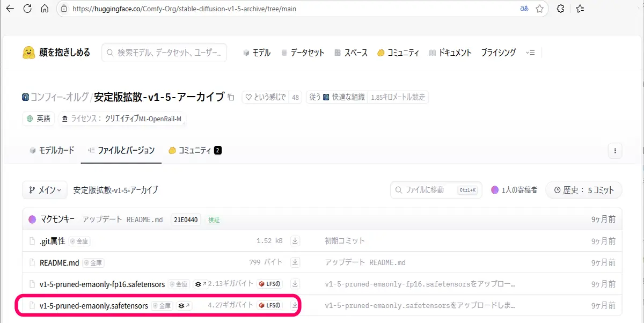This screenshot has height=323, width=644.
Task: Open the 安定版拡散-v1-5-アーカイブ repo title link
Action: click(159, 97)
